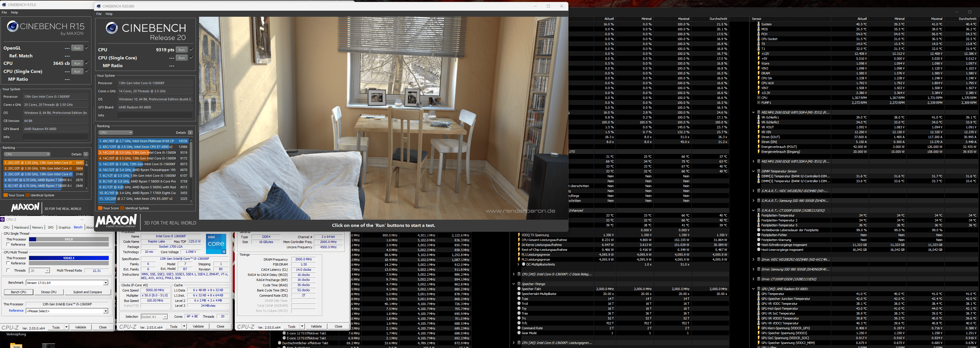Toggle CPU test checkmark in Cinebench R15

pos(87,63)
